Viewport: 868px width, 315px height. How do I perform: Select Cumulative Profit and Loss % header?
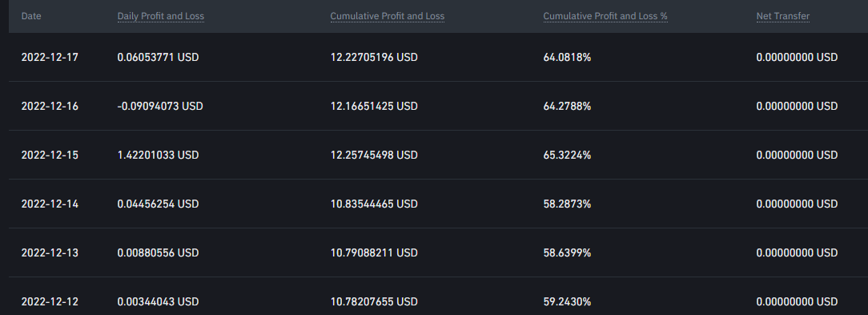coord(605,16)
